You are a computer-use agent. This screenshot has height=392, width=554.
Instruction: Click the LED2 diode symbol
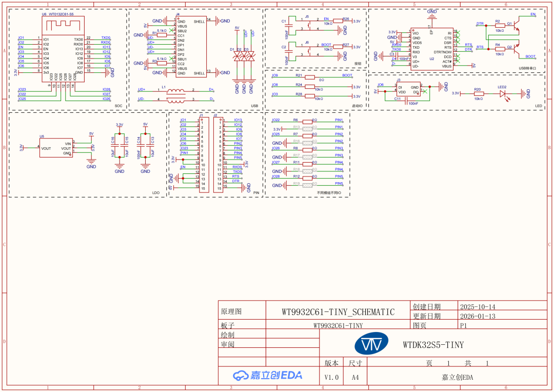tap(503, 93)
